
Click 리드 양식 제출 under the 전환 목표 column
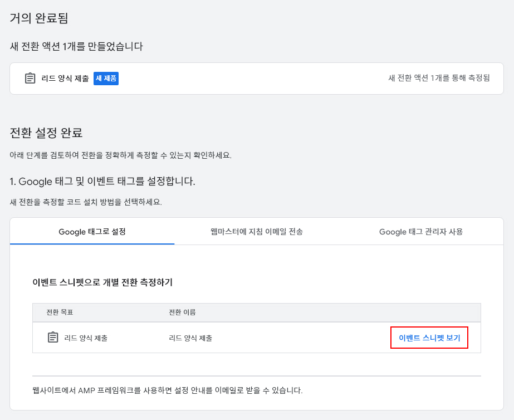point(86,338)
